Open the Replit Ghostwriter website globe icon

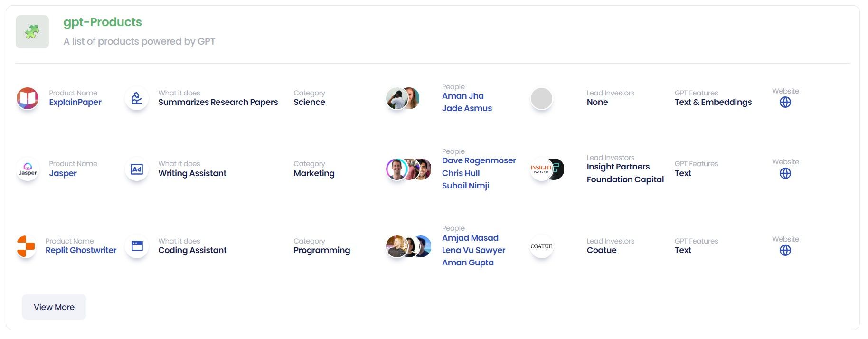[785, 250]
